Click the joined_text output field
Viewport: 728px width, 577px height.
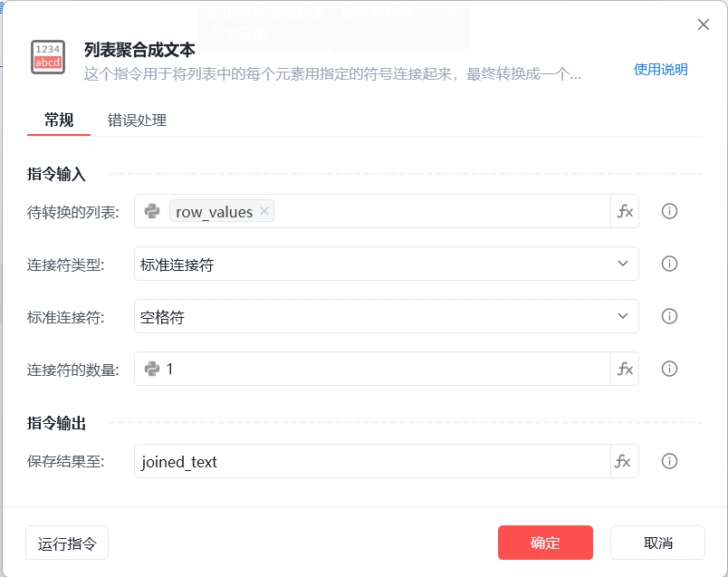[x=372, y=461]
